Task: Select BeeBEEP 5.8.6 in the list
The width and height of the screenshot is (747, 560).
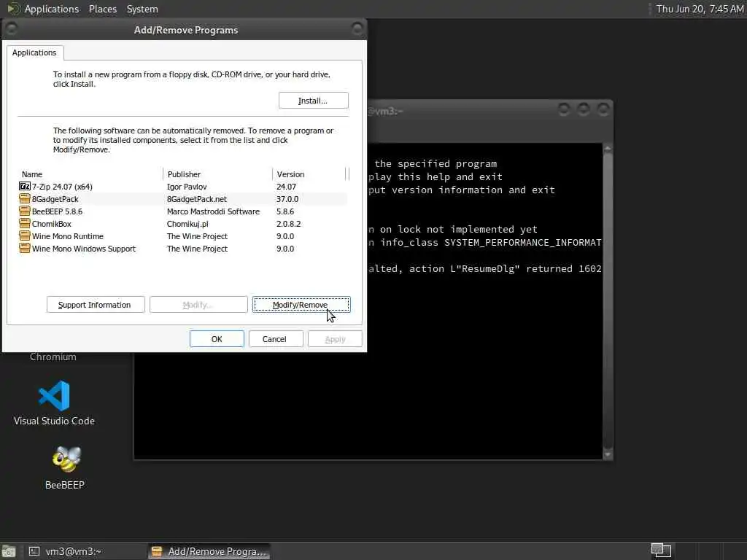Action: click(182, 211)
